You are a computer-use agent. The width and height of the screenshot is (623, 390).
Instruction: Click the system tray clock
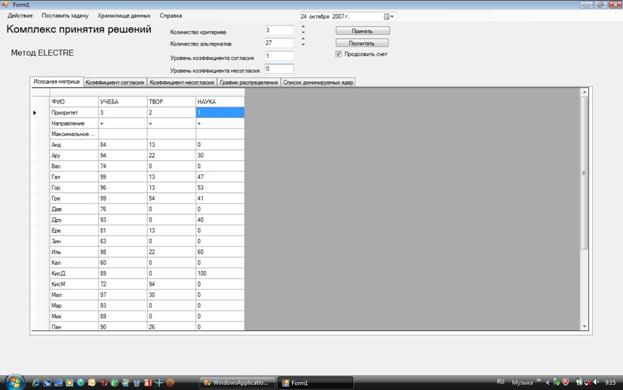tap(610, 383)
